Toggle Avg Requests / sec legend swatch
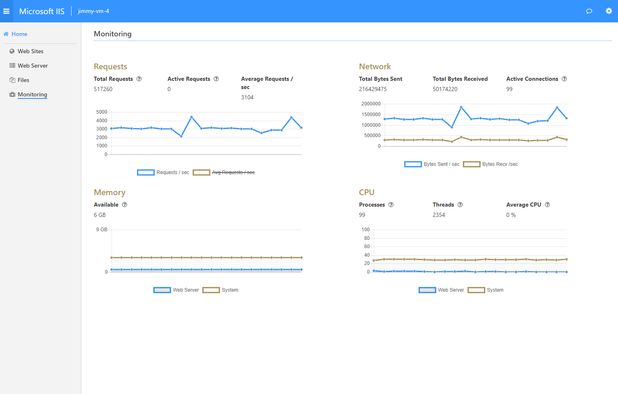618x394 pixels. click(x=201, y=172)
